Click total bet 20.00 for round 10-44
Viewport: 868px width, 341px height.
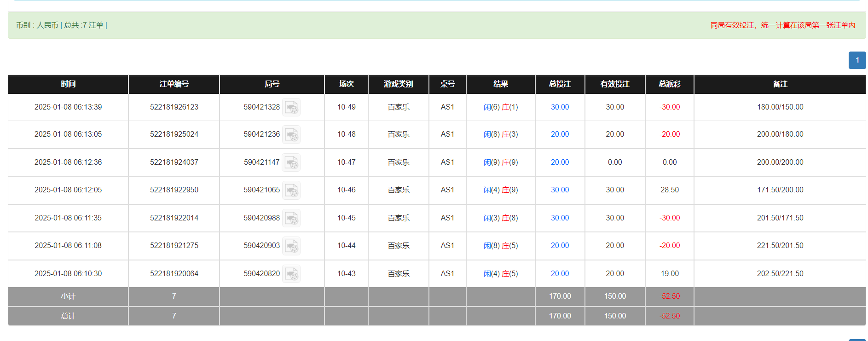[x=560, y=246]
